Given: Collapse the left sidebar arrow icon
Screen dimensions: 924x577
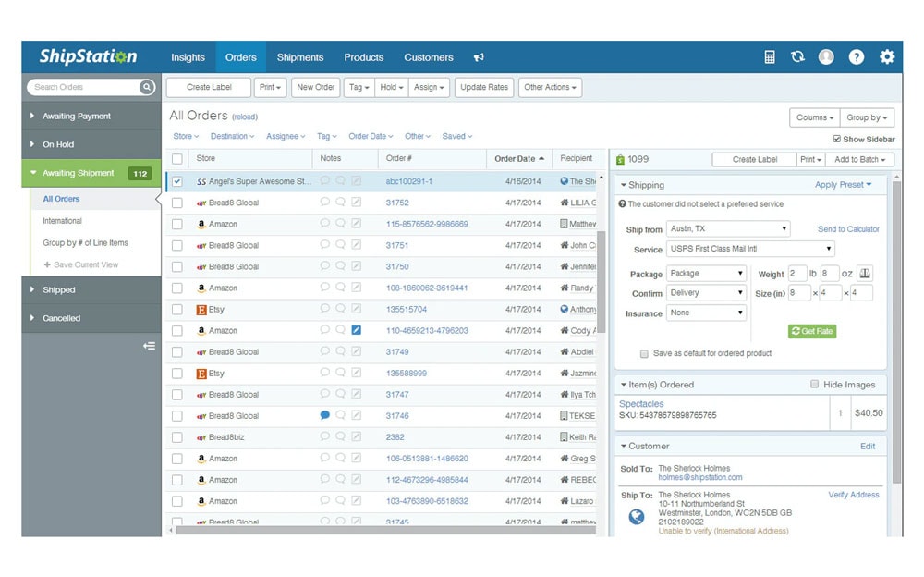Looking at the screenshot, I should (x=149, y=346).
